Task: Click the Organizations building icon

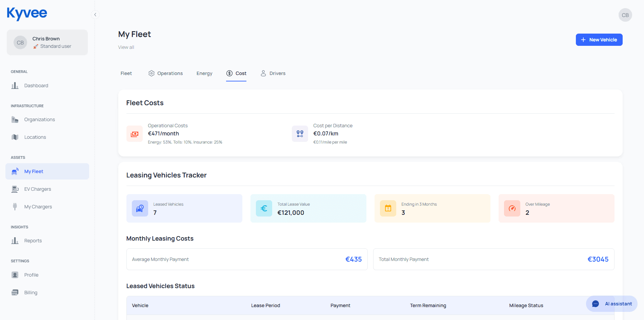Action: (x=15, y=119)
